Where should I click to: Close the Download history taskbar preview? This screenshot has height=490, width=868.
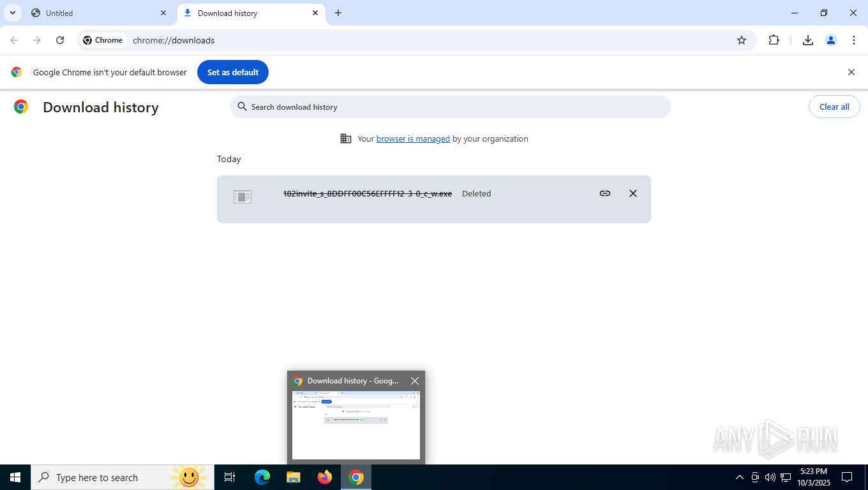(415, 381)
